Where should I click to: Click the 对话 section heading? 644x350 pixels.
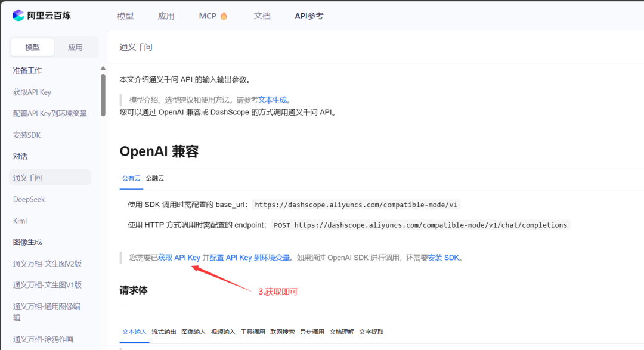pos(20,156)
